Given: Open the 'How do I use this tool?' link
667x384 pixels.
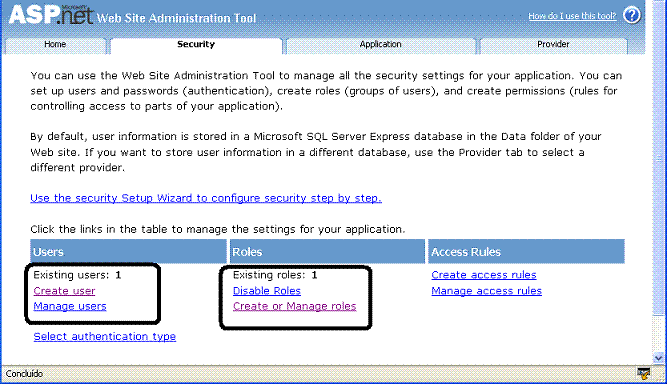Looking at the screenshot, I should click(572, 16).
